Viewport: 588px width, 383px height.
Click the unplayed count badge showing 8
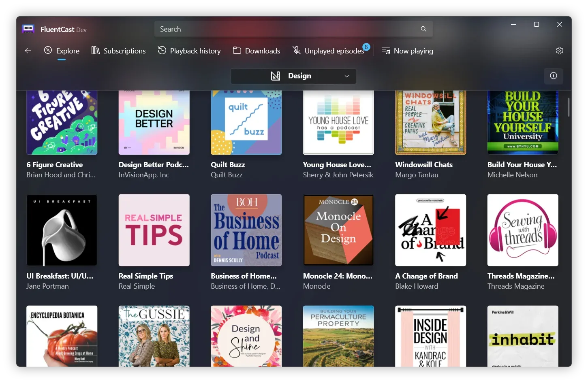point(366,47)
